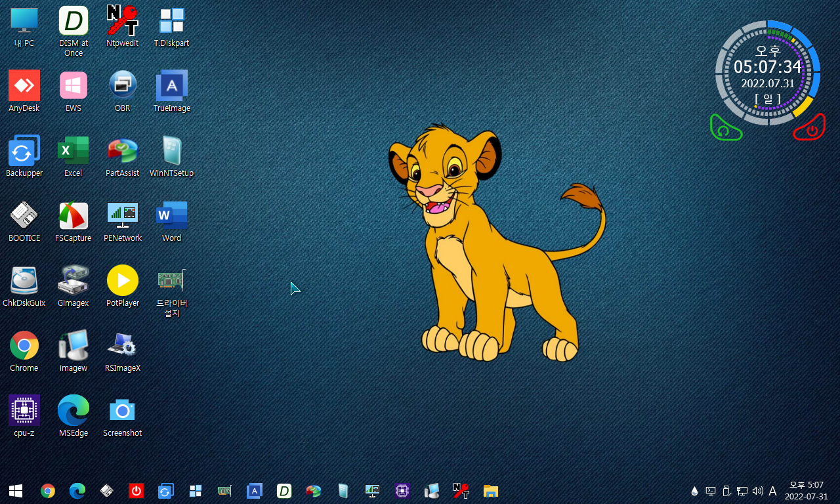Launch TrueImage from the desktop
The width and height of the screenshot is (840, 504).
click(x=172, y=92)
